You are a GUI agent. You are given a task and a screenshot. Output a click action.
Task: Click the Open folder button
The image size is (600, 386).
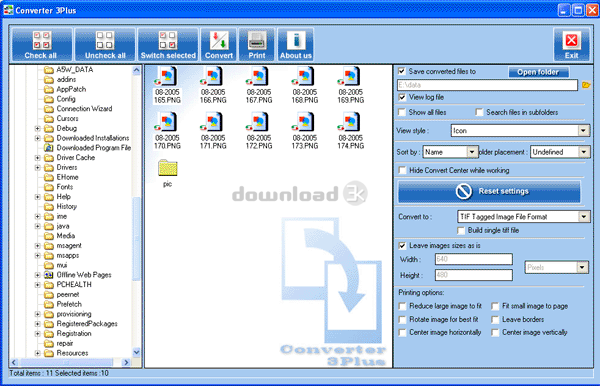(x=538, y=72)
